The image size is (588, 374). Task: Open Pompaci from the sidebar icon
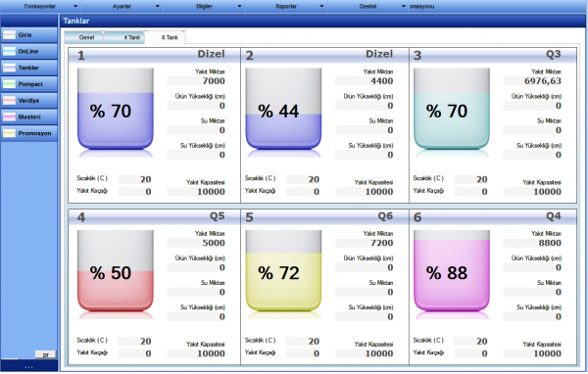tap(9, 84)
